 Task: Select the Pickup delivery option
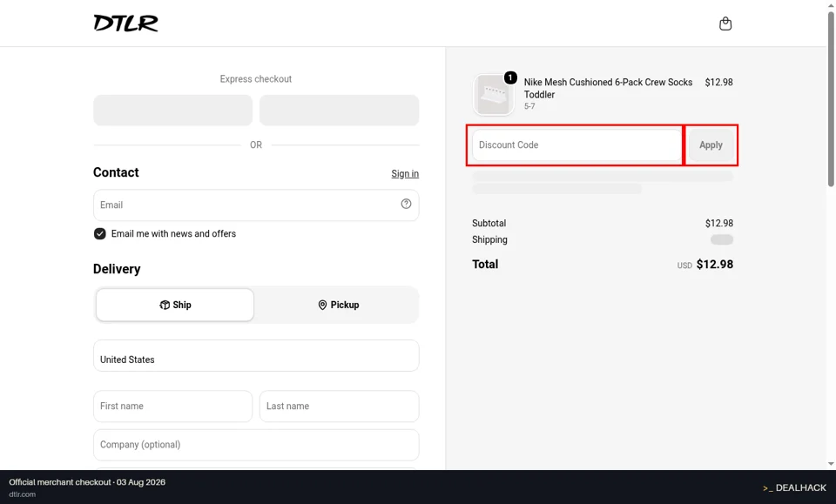[x=338, y=305]
